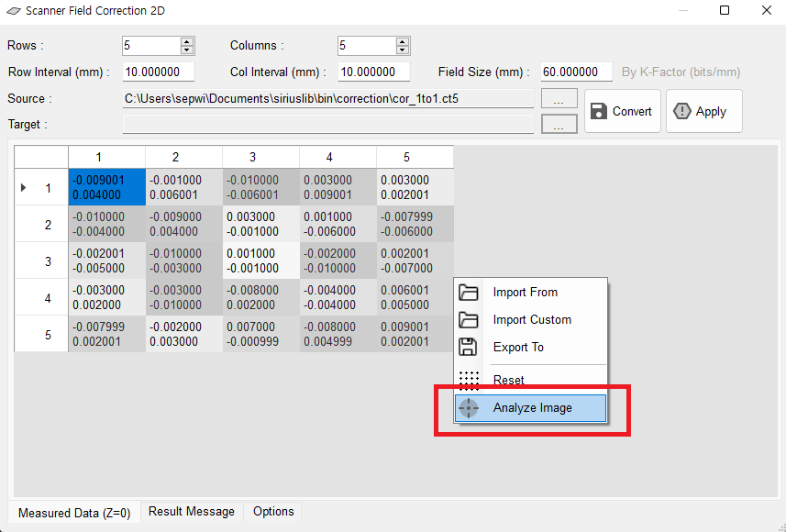This screenshot has width=786, height=532.
Task: Increase the Rows value with up arrow
Action: pyautogui.click(x=187, y=41)
